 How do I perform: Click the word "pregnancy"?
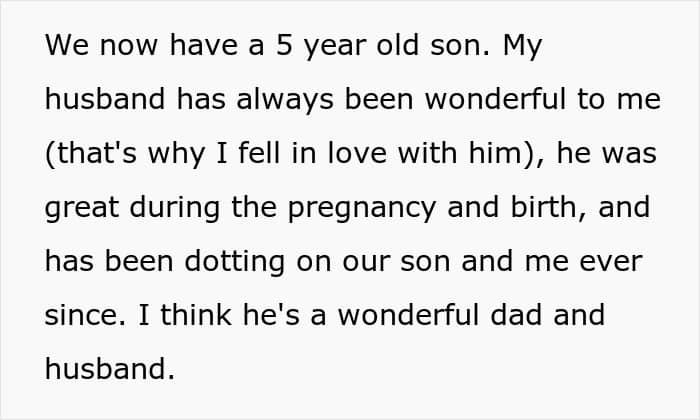(x=362, y=208)
